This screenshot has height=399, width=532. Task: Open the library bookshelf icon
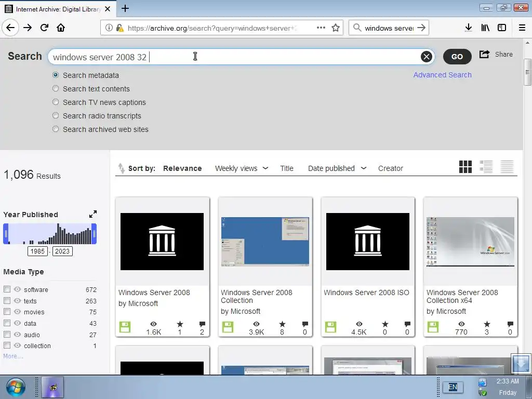click(x=485, y=28)
